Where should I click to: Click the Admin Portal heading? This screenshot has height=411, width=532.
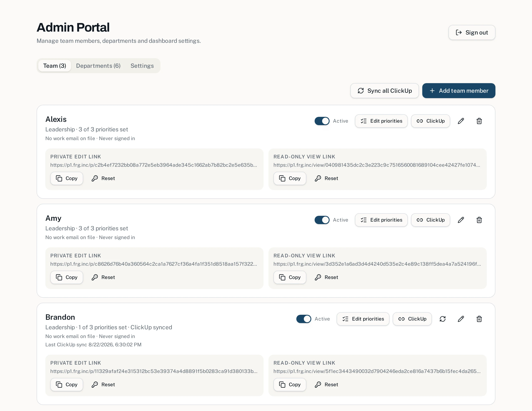click(73, 27)
